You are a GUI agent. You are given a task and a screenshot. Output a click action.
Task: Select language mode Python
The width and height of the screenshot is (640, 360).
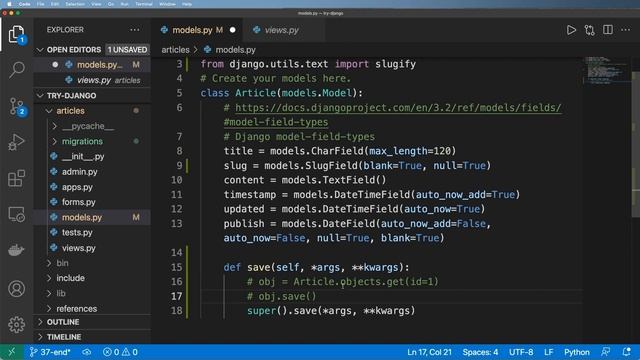tap(576, 352)
